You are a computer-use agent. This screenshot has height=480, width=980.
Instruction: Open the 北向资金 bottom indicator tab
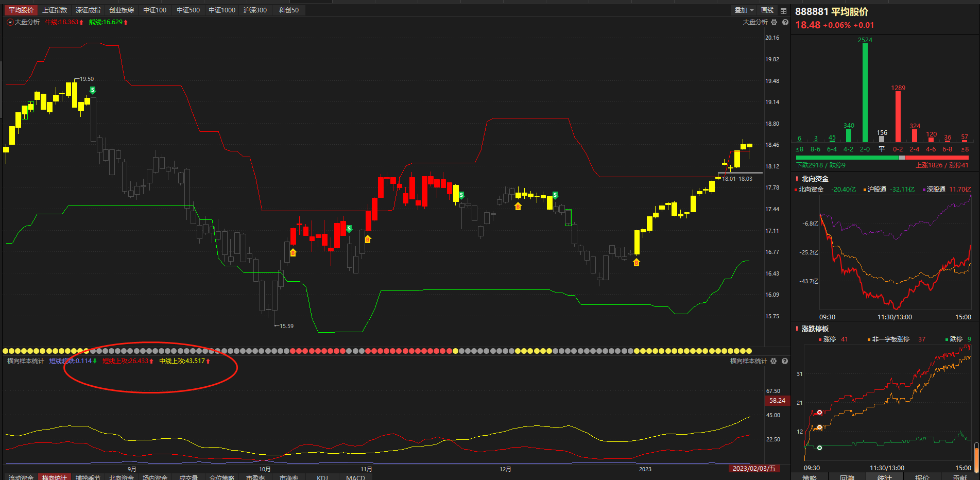(x=122, y=477)
